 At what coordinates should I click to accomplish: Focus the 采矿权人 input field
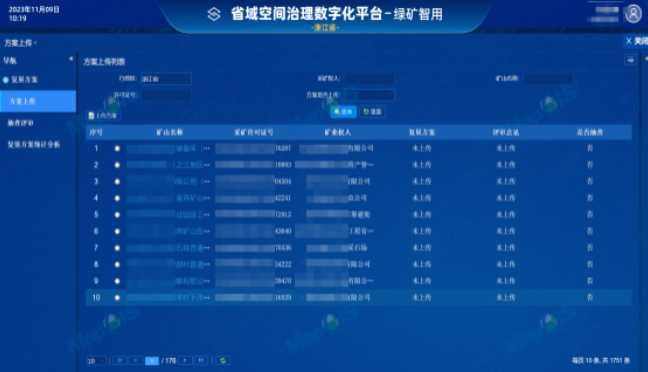369,79
